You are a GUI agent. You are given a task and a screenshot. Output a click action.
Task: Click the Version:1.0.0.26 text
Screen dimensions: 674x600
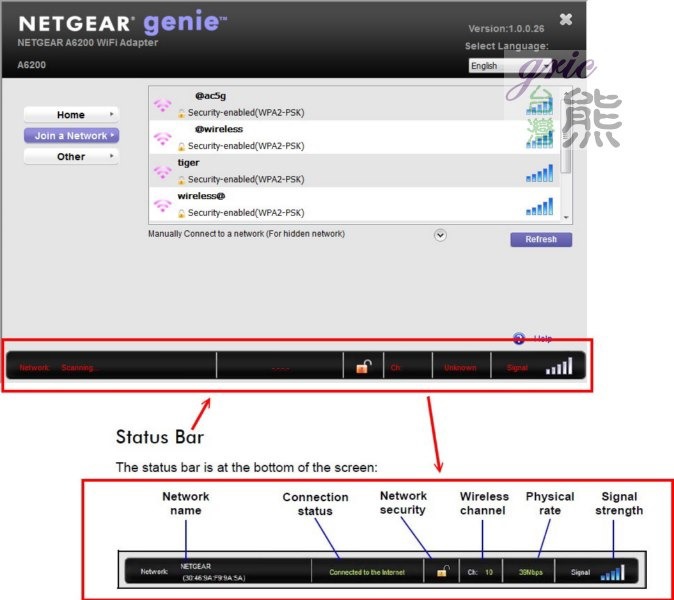pos(506,29)
